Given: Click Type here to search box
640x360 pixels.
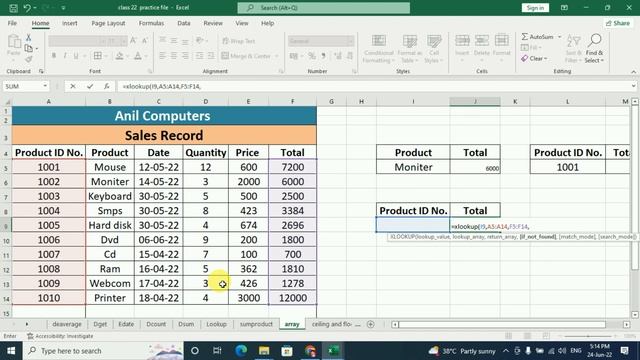Looking at the screenshot, I should click(104, 351).
